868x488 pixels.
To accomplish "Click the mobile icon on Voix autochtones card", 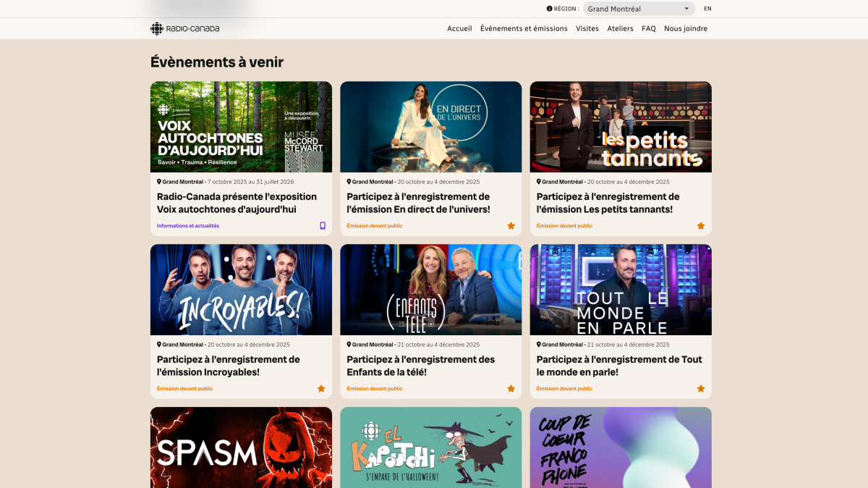I will pos(323,226).
